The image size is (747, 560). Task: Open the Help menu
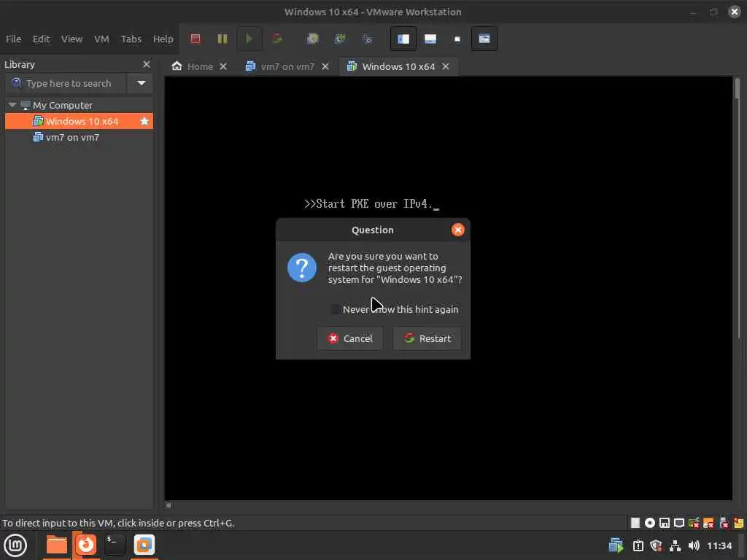163,39
